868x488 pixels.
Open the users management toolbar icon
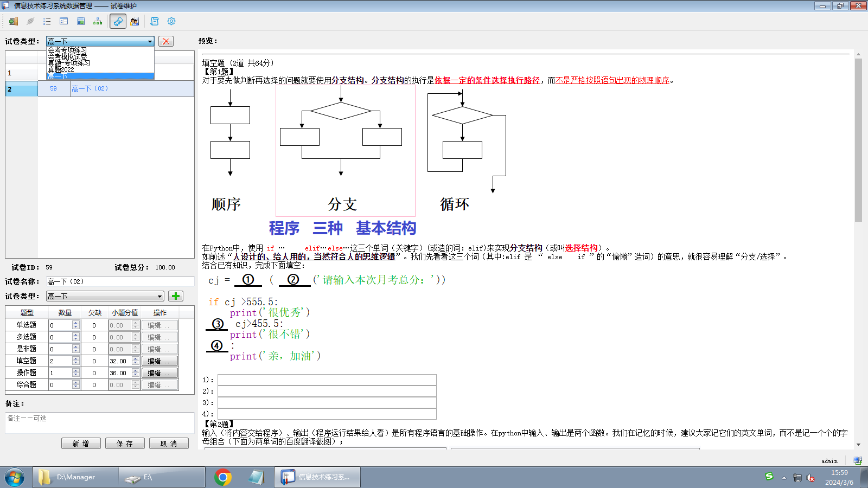(x=135, y=21)
